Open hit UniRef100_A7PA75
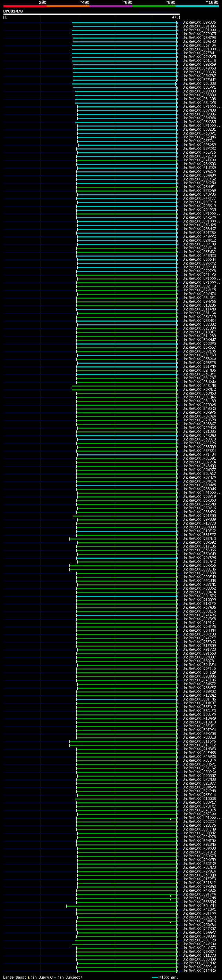This screenshot has height=980, width=222. point(199,34)
